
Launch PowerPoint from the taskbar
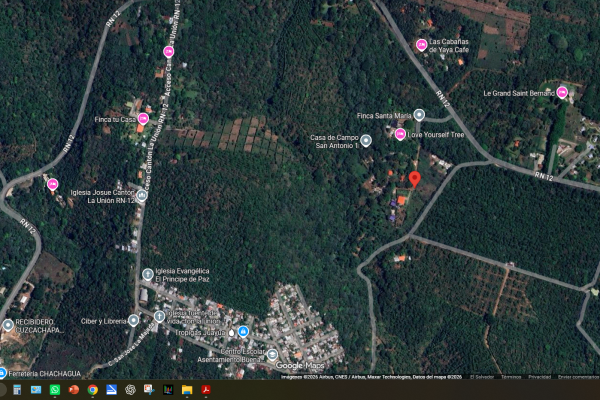click(x=73, y=390)
